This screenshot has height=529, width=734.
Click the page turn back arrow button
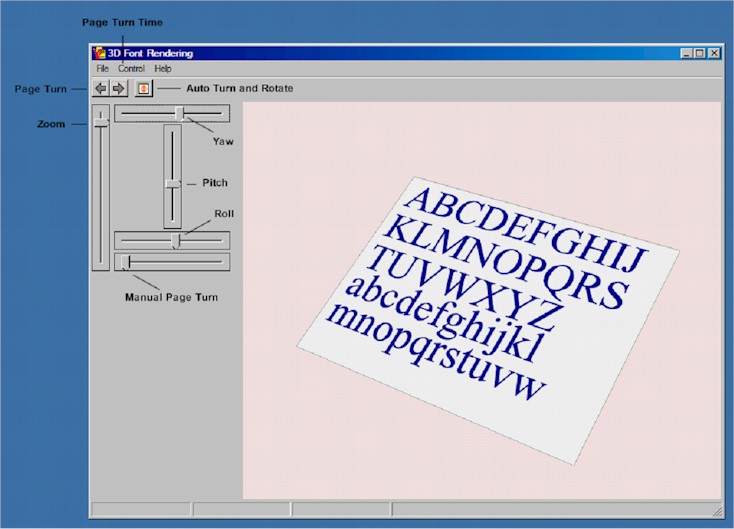tap(101, 88)
